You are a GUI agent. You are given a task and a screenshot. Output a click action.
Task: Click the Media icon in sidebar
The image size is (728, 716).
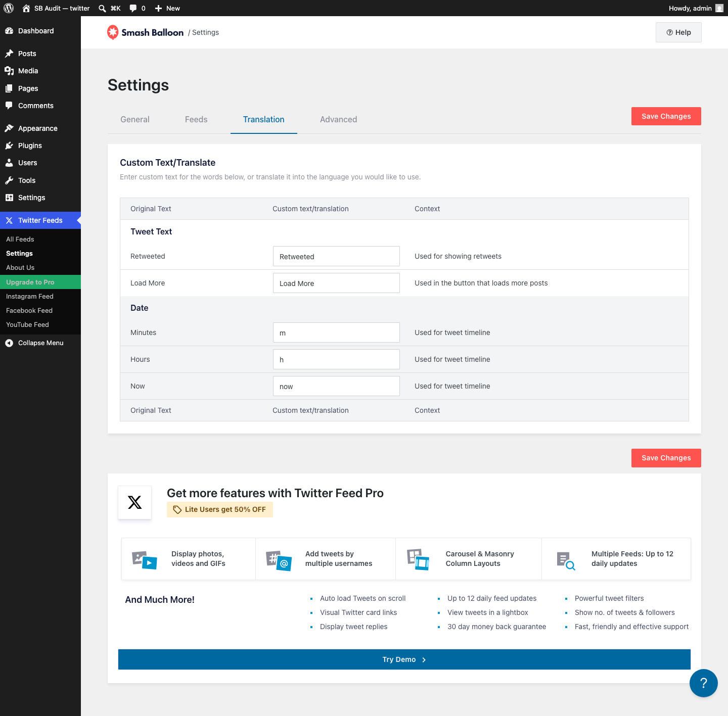tap(9, 71)
